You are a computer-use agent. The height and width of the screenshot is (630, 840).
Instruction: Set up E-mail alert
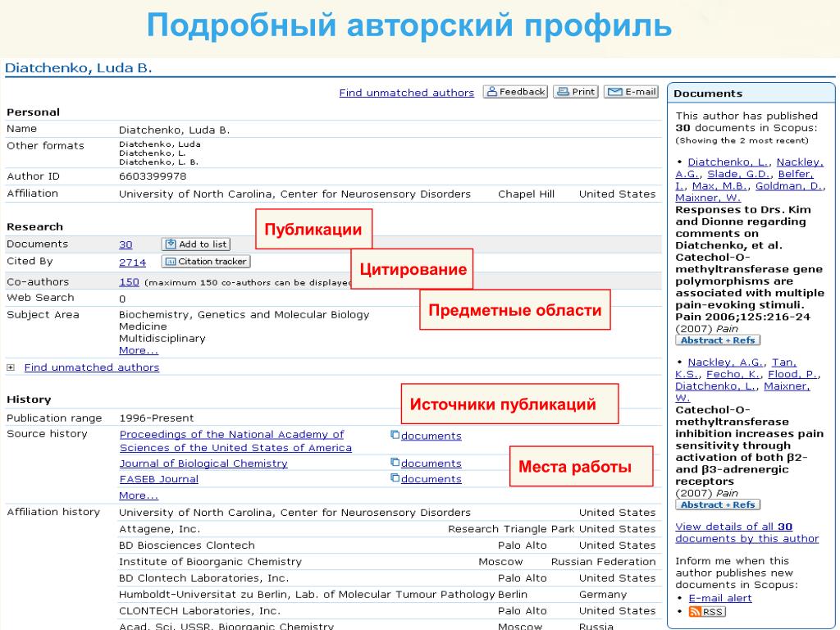tap(720, 598)
